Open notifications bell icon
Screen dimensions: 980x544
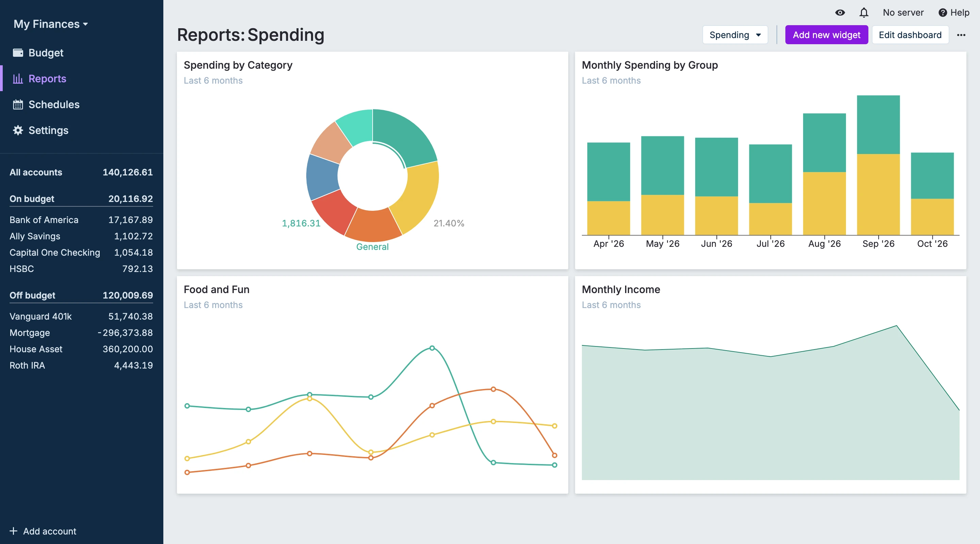coord(864,13)
